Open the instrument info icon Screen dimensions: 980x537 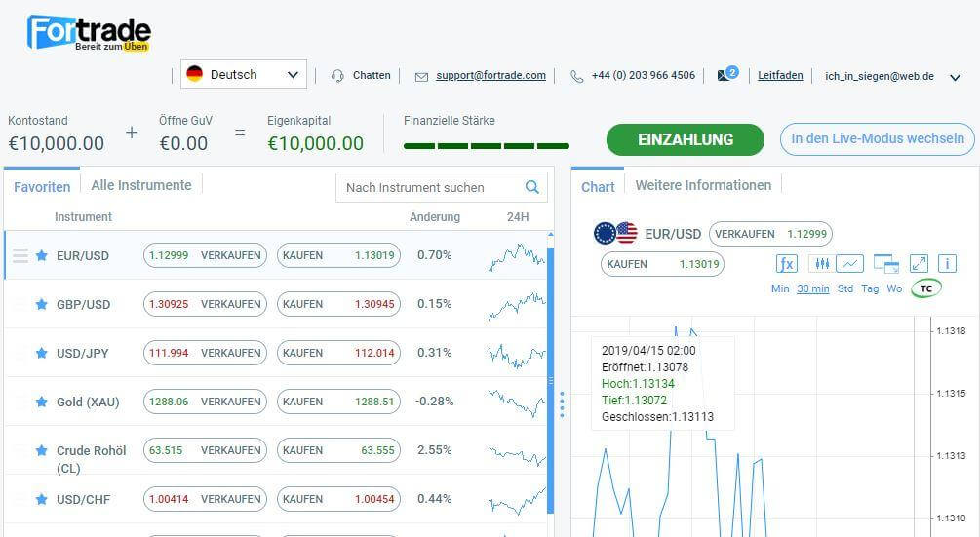947,263
